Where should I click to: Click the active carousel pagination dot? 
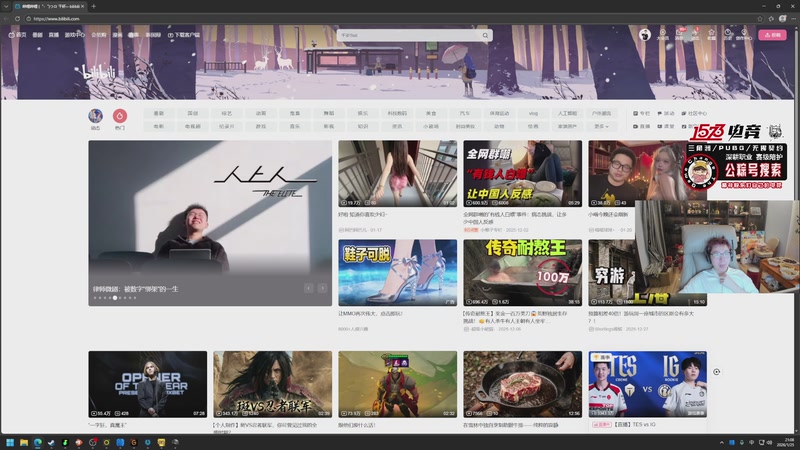click(115, 298)
